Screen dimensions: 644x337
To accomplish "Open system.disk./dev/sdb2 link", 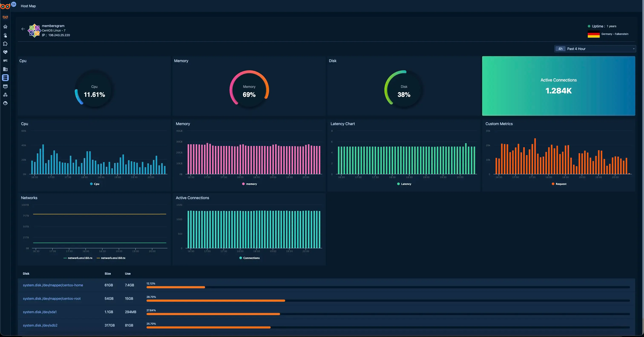I will [x=40, y=325].
